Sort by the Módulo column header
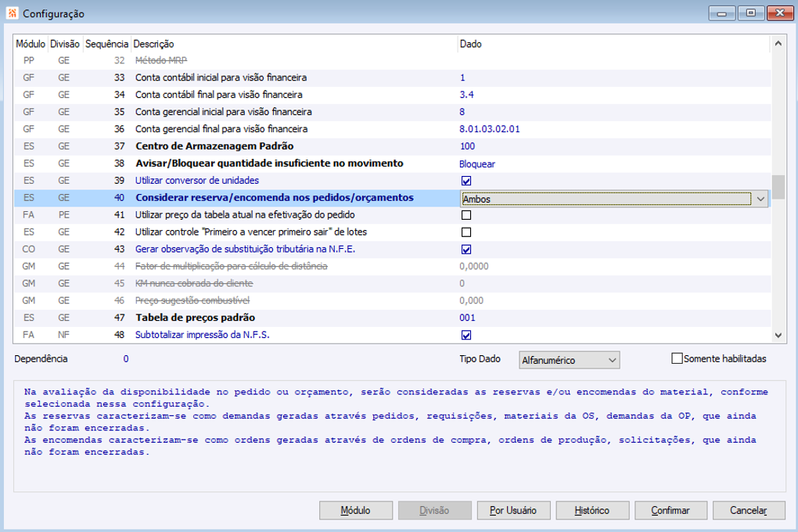798x532 pixels. point(31,44)
